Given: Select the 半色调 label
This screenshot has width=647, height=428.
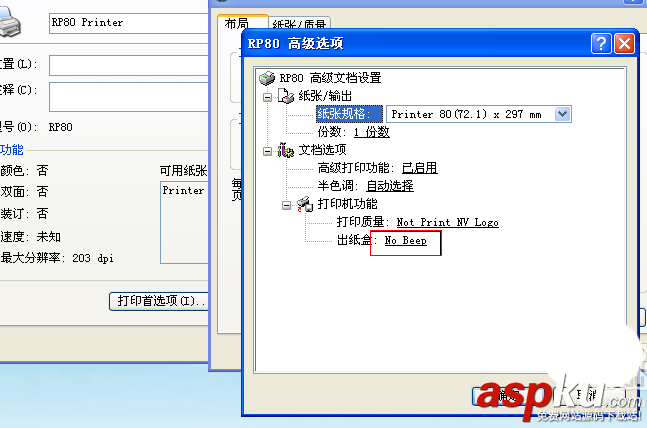Looking at the screenshot, I should [x=338, y=186].
